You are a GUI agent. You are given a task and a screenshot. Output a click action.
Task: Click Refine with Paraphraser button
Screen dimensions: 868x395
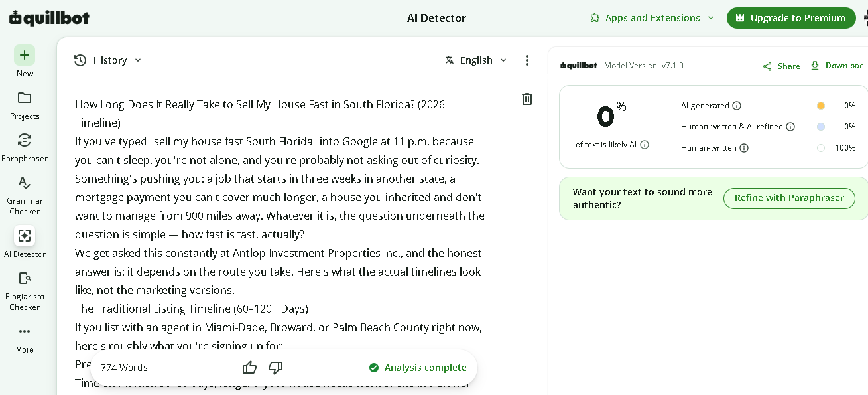coord(789,198)
